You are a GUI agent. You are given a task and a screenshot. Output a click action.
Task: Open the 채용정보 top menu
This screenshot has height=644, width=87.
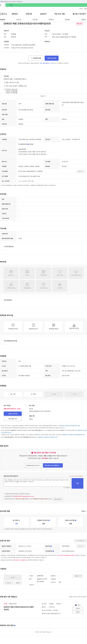click(15, 14)
